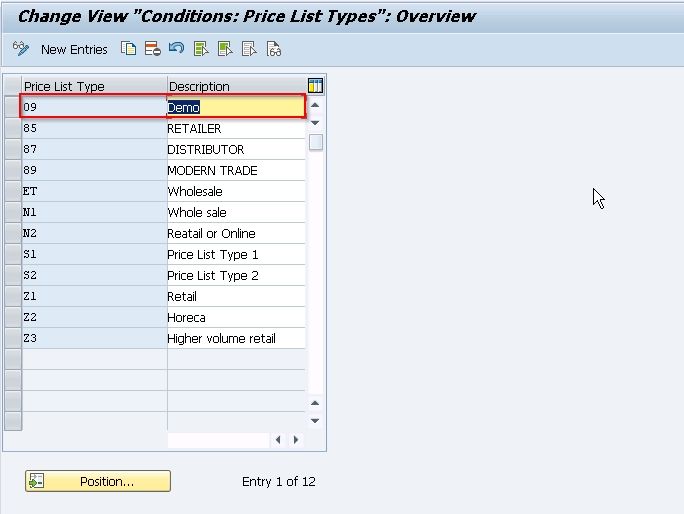This screenshot has width=684, height=514.
Task: Click the RETAILER description field
Action: [236, 128]
